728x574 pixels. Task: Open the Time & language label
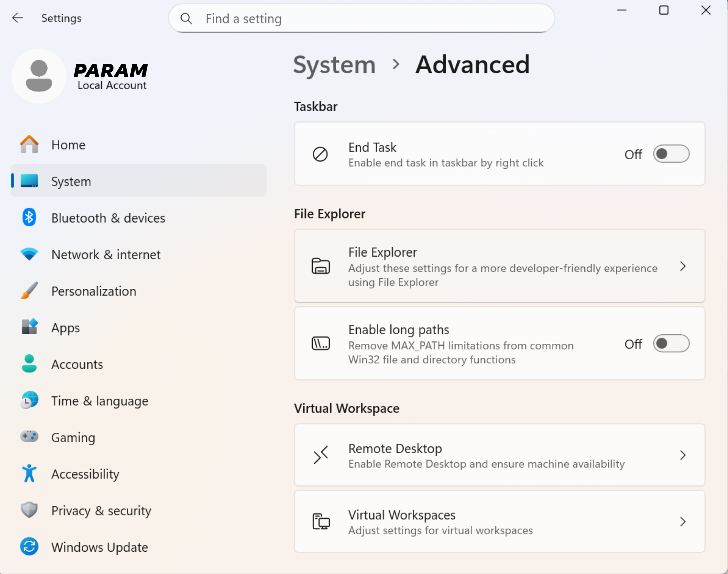tap(100, 401)
